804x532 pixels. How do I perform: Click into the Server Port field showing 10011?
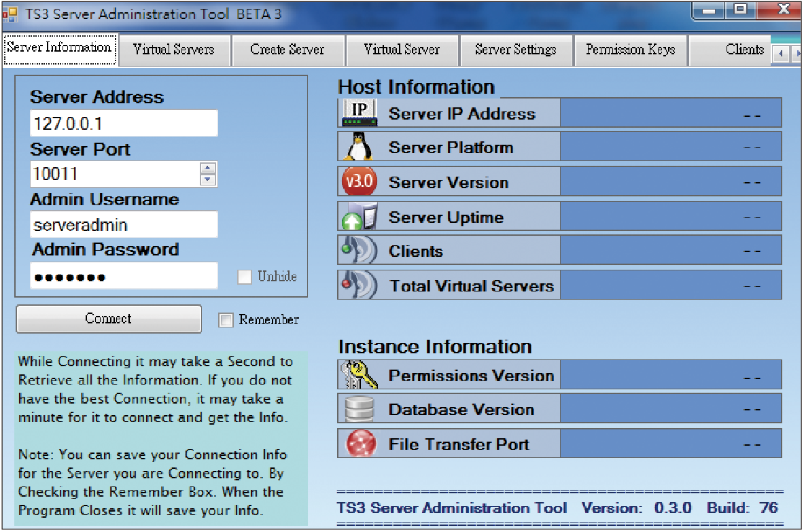[115, 174]
